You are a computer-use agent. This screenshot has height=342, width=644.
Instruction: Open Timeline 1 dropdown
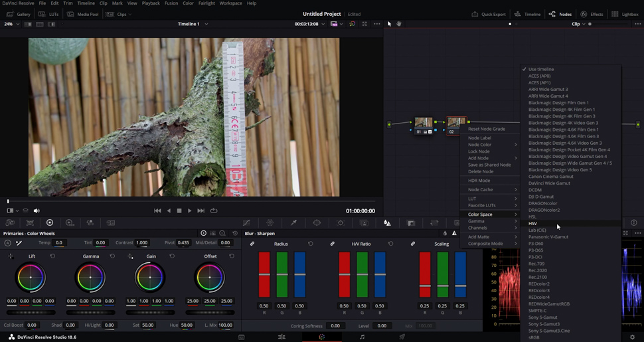click(x=193, y=24)
